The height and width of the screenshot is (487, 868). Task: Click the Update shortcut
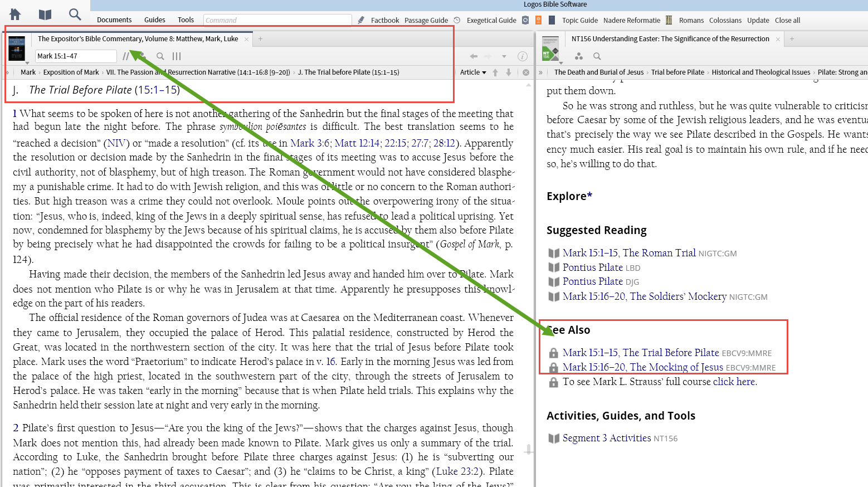pos(758,21)
